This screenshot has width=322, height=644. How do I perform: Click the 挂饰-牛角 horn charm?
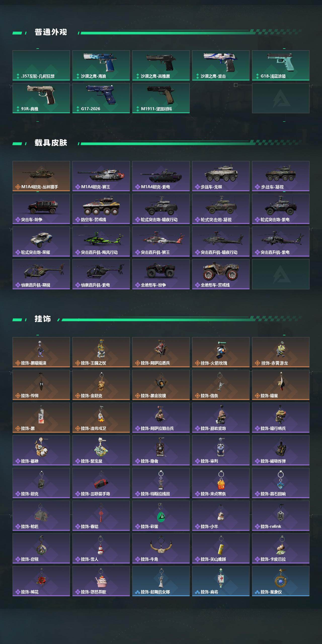tap(161, 548)
